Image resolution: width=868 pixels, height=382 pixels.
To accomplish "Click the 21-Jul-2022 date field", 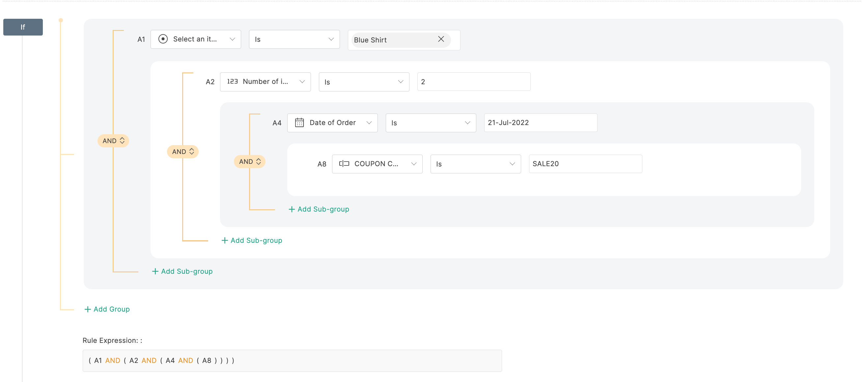I will tap(540, 123).
